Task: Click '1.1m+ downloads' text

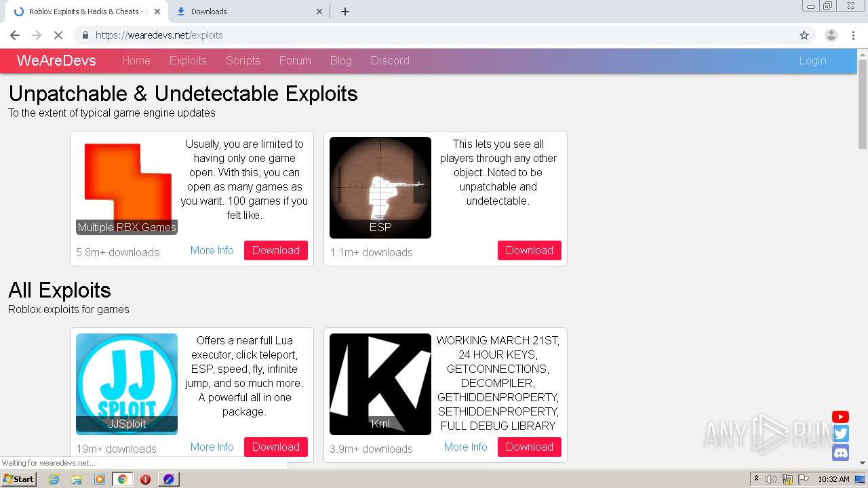Action: [x=371, y=252]
